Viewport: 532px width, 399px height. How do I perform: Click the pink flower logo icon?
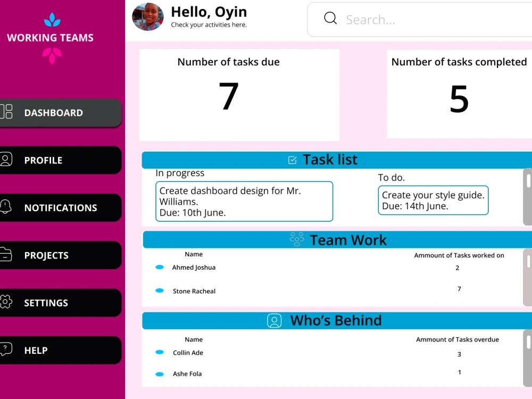pyautogui.click(x=52, y=56)
